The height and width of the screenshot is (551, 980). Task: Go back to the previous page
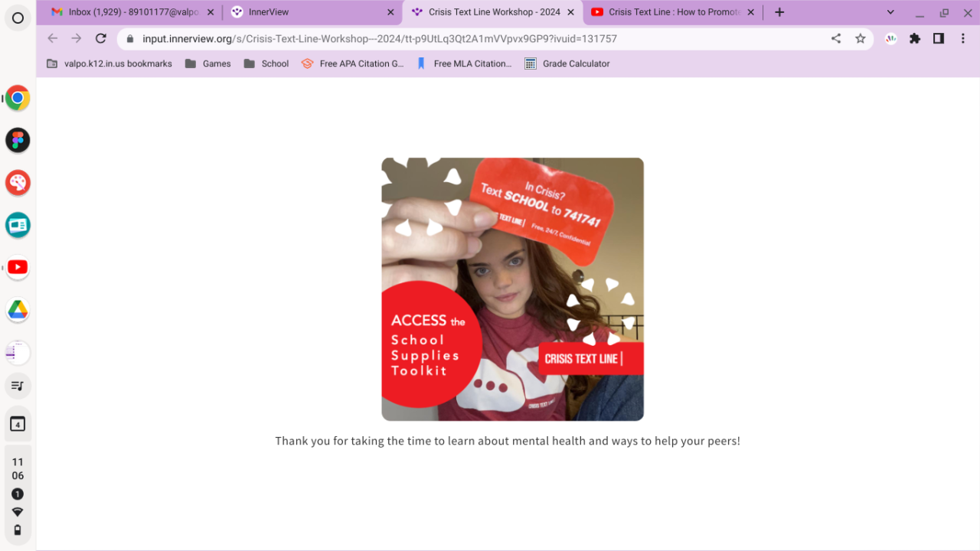tap(52, 38)
